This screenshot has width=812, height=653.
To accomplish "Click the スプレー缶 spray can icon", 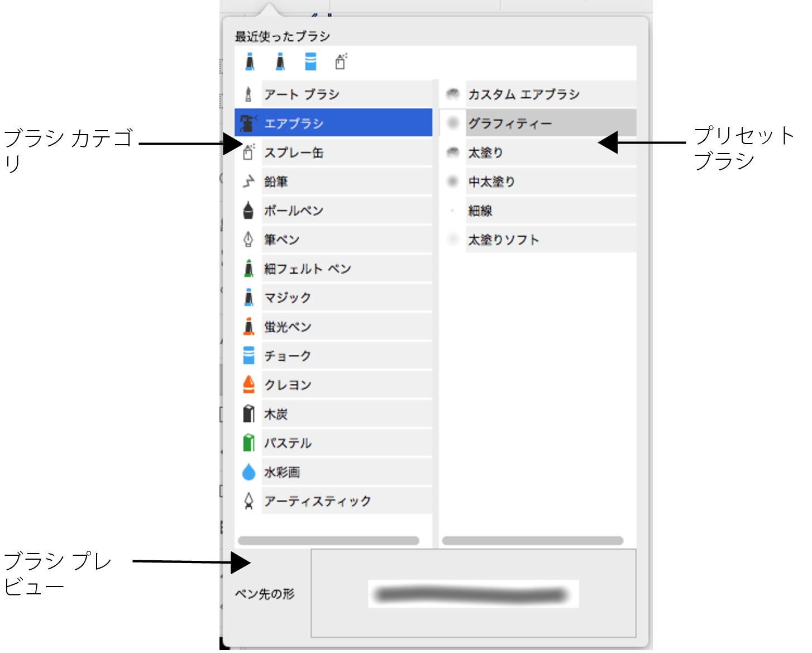I will coord(249,152).
